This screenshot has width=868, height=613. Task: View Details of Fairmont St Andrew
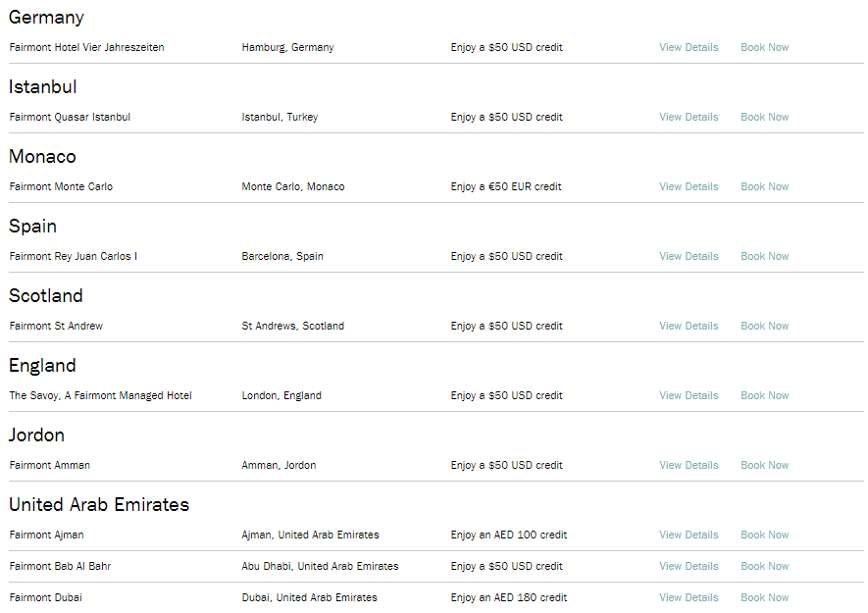click(x=689, y=327)
